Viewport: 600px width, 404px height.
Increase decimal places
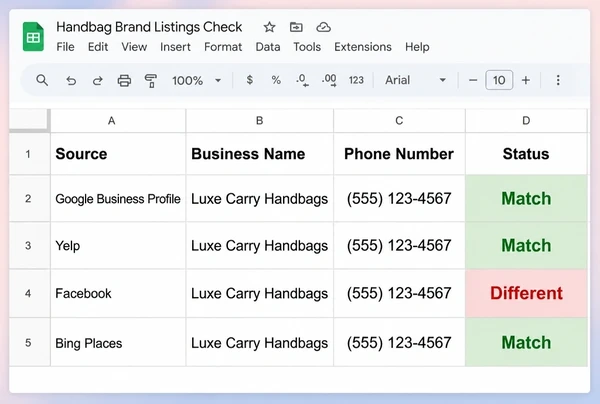[329, 80]
